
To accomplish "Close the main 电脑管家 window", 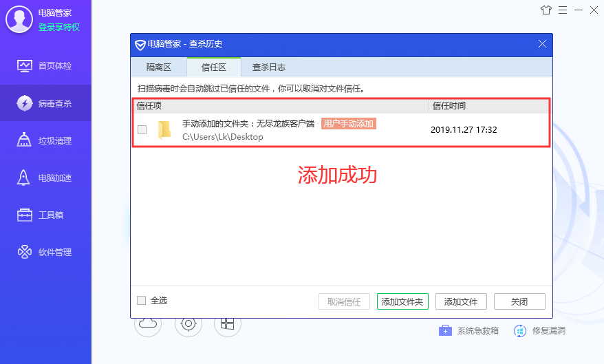I will tap(594, 10).
